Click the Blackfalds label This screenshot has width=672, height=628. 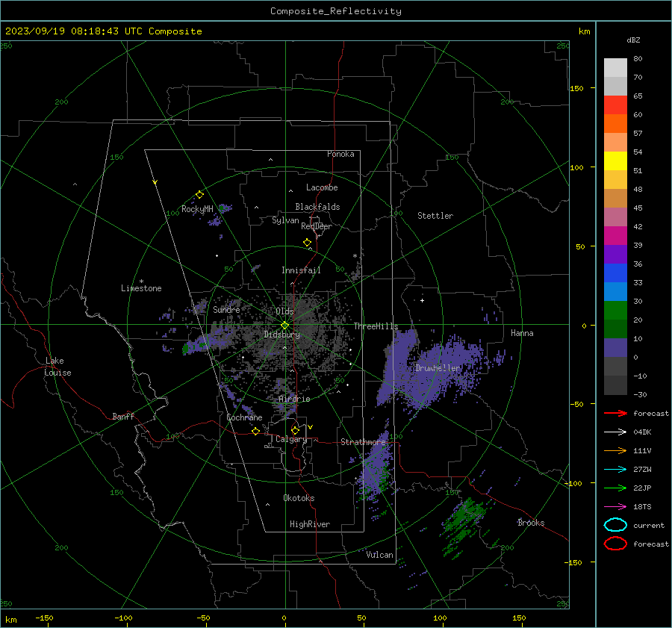pyautogui.click(x=317, y=207)
